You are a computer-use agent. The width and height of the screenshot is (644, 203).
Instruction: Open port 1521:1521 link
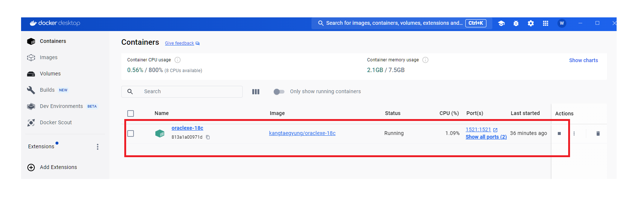pyautogui.click(x=478, y=129)
